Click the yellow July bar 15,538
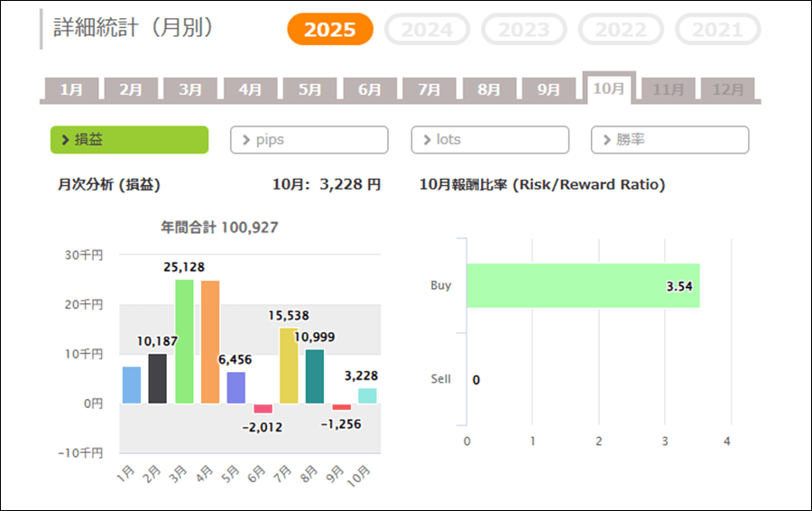Viewport: 812px width, 511px height. click(289, 366)
